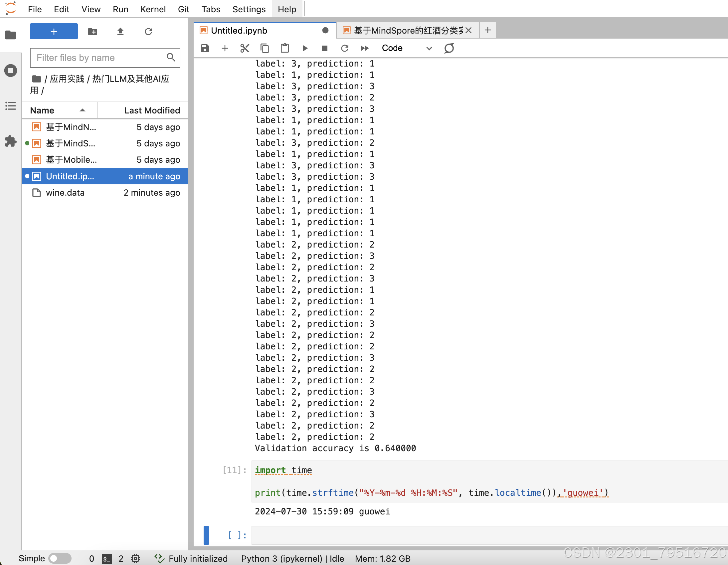The height and width of the screenshot is (565, 728).
Task: Sort files by Last Modified column
Action: click(152, 110)
